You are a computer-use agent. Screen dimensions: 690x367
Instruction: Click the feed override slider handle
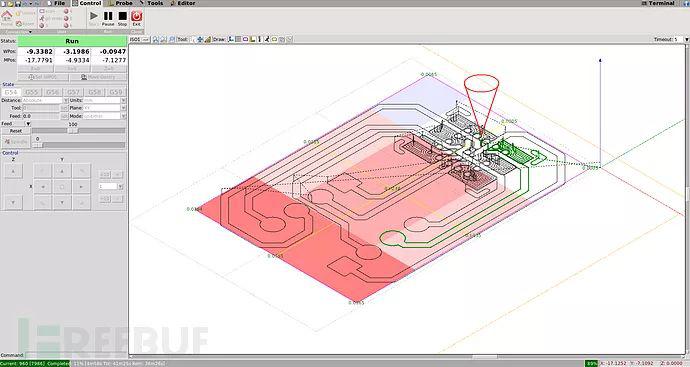[74, 131]
